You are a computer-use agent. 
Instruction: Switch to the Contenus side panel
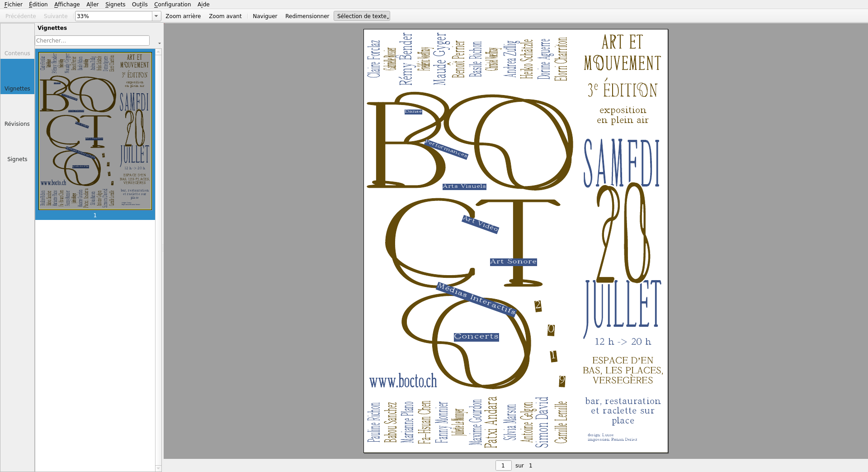click(x=17, y=53)
